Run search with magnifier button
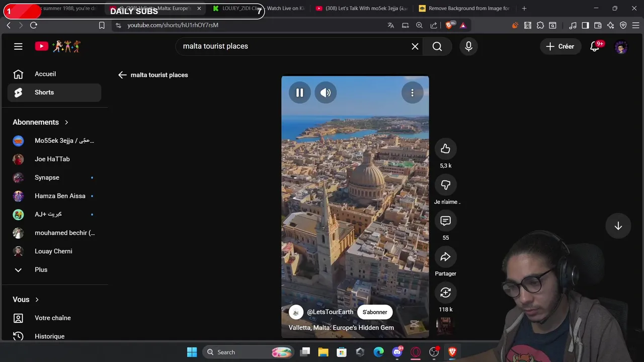This screenshot has height=362, width=644. 437,46
